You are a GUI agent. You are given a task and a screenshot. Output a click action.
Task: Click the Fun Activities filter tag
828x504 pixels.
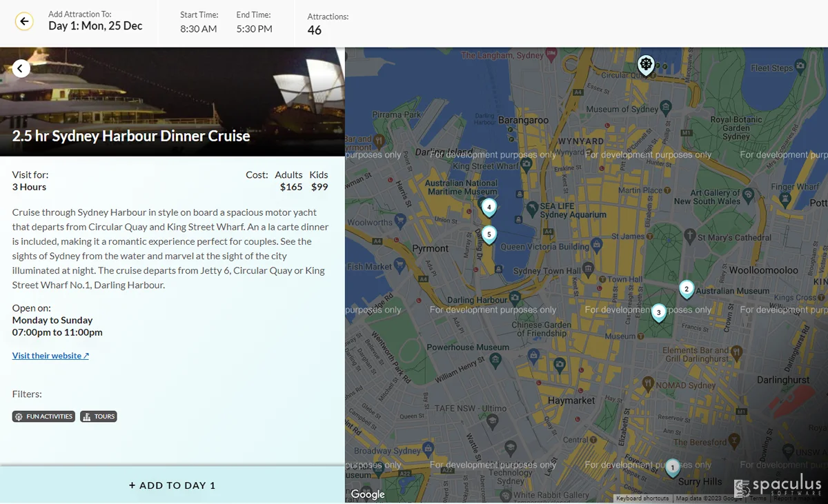click(43, 416)
